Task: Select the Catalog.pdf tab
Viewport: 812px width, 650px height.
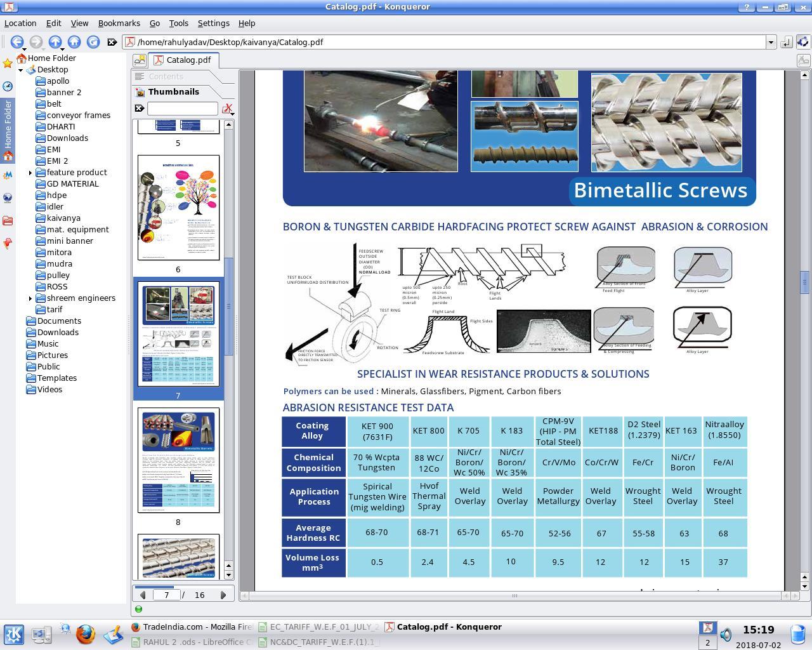Action: click(x=183, y=60)
